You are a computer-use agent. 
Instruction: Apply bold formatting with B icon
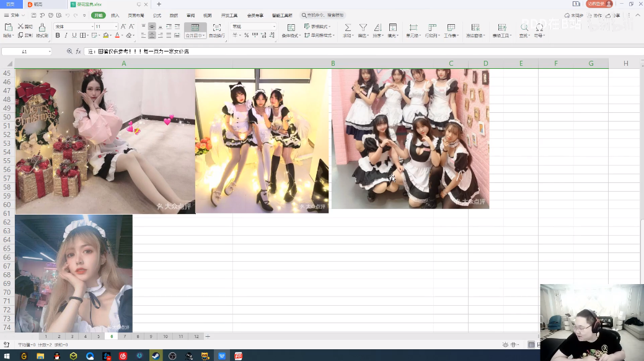coord(58,35)
